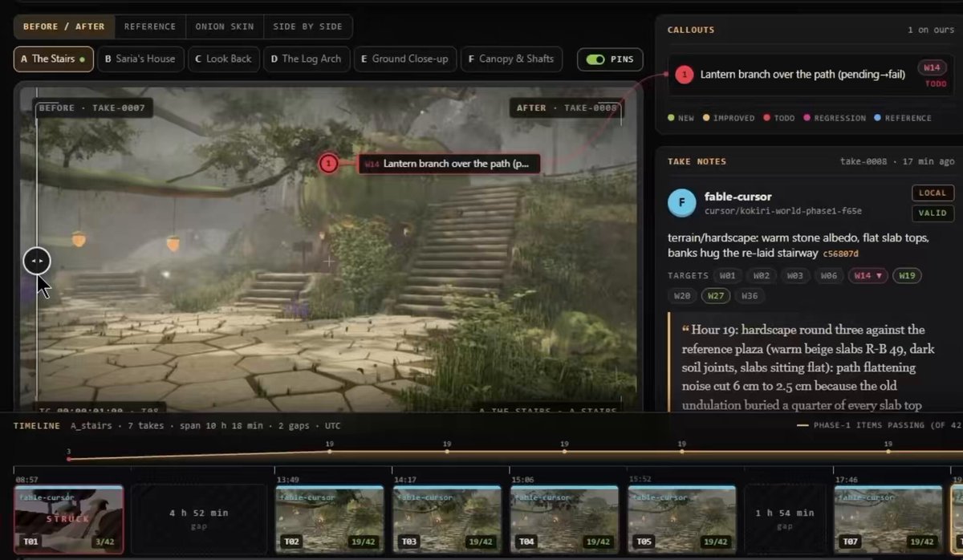The width and height of the screenshot is (963, 560).
Task: Open take T04 thumbnail at 15:06
Action: pyautogui.click(x=565, y=518)
